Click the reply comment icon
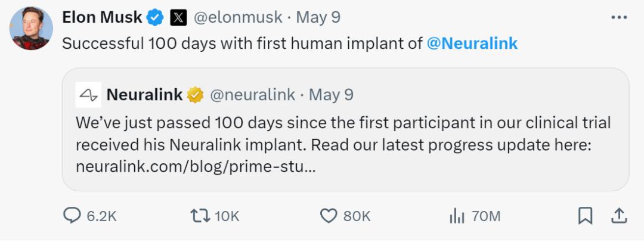The image size is (644, 242). pyautogui.click(x=72, y=216)
